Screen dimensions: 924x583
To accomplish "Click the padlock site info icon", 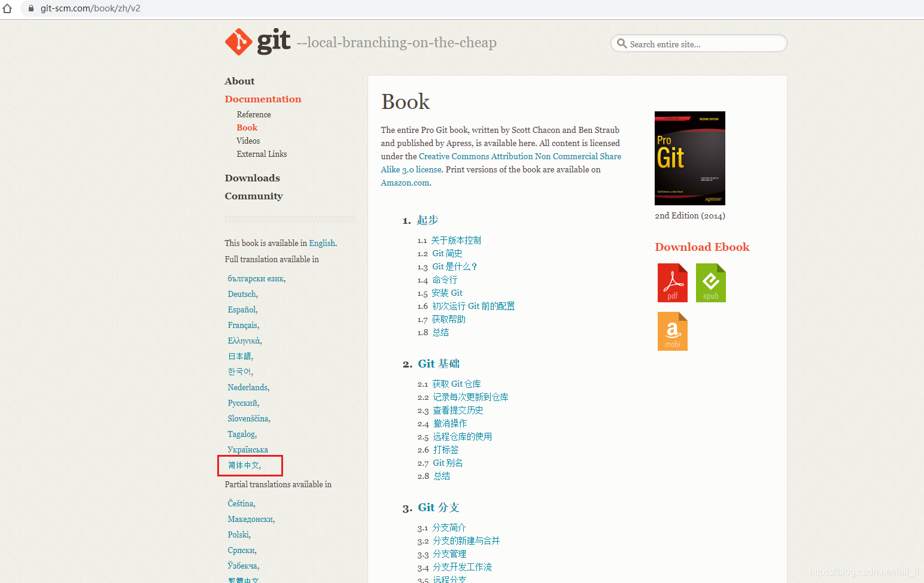I will click(31, 8).
